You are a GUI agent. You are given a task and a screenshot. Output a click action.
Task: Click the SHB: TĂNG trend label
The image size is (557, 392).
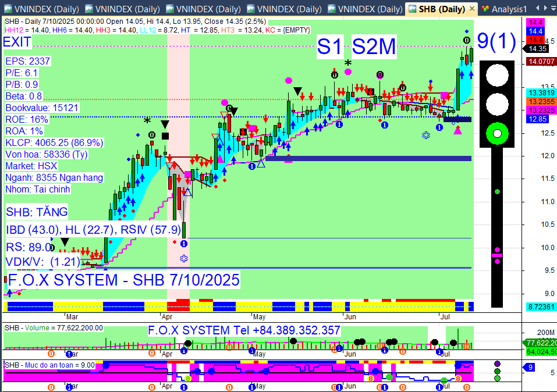tap(37, 212)
